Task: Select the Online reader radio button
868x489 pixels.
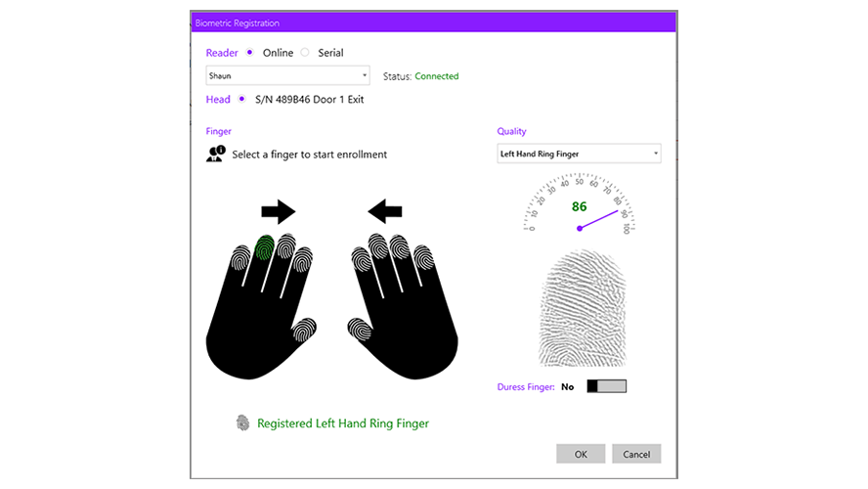Action: [x=249, y=53]
